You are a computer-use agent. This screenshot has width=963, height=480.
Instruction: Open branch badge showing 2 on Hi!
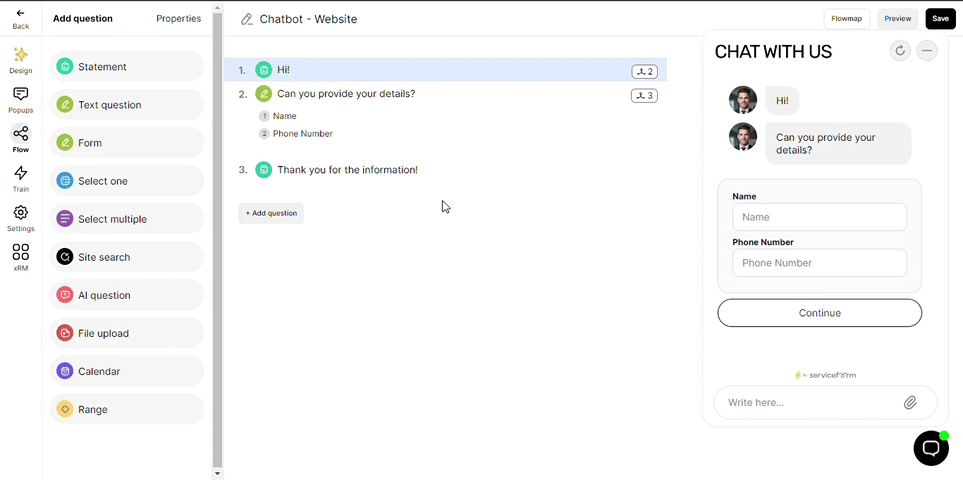click(x=644, y=72)
